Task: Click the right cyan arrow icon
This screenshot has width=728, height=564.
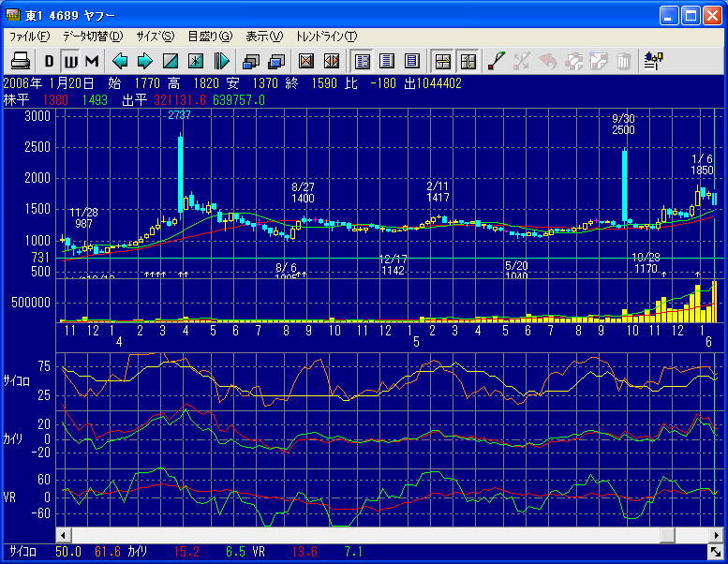Action: (x=145, y=61)
